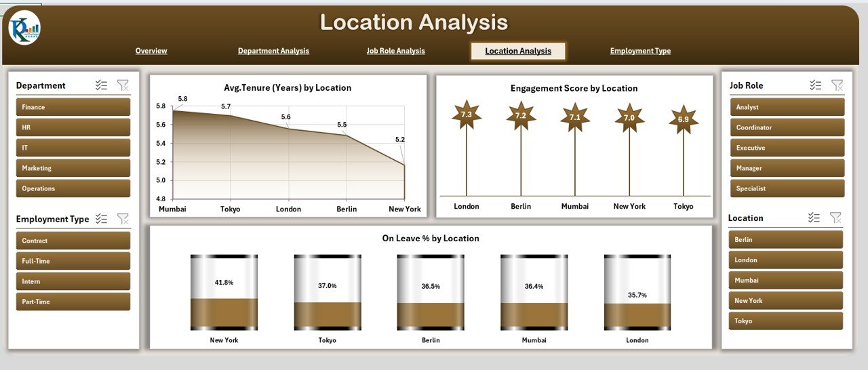
Task: Choose Mumbai in the Location slicer
Action: coord(786,280)
